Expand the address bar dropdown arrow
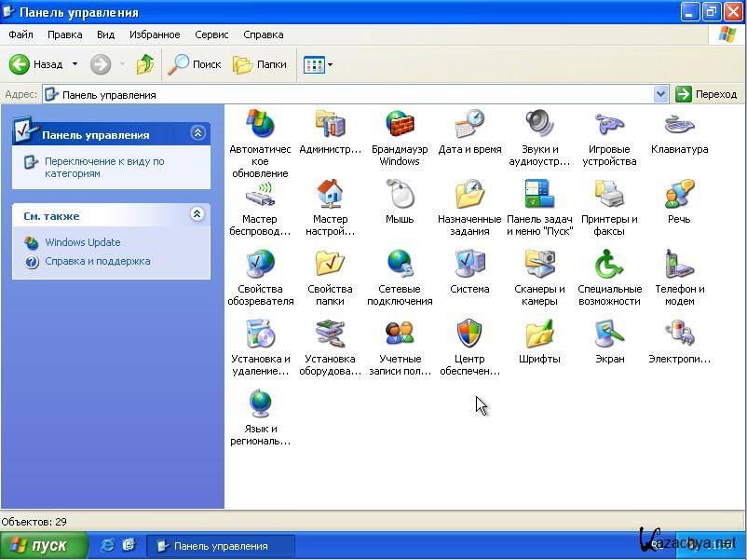Screen dimensions: 747x560 [x=660, y=94]
